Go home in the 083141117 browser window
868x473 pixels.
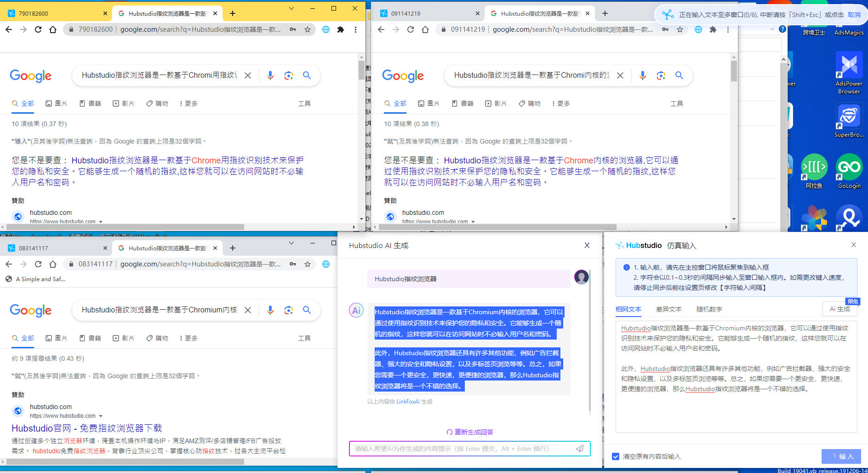click(53, 264)
